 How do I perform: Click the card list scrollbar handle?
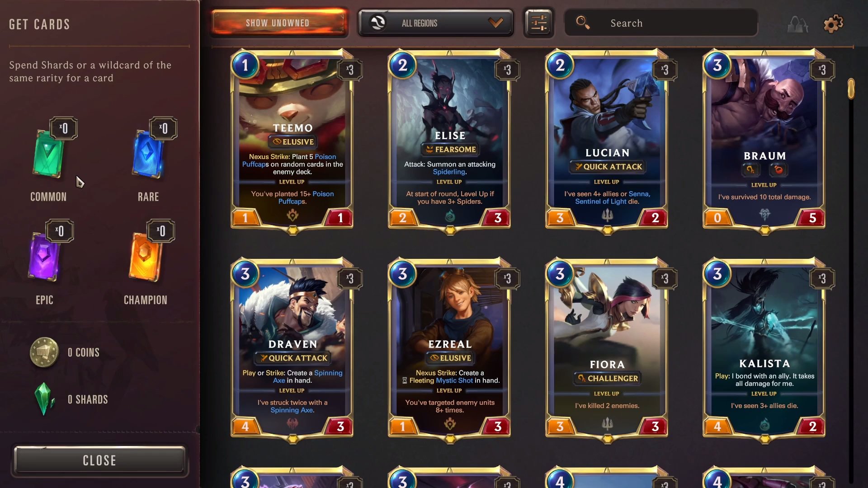click(x=851, y=89)
